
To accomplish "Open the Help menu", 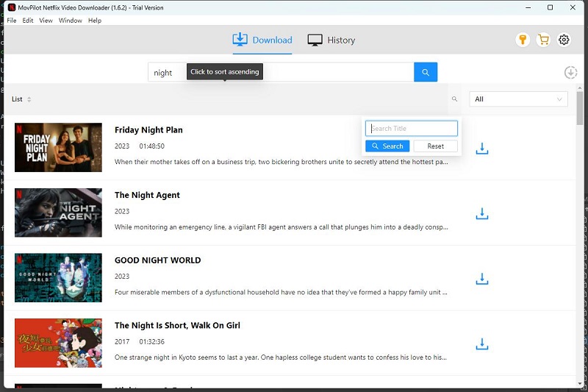I will click(x=95, y=21).
